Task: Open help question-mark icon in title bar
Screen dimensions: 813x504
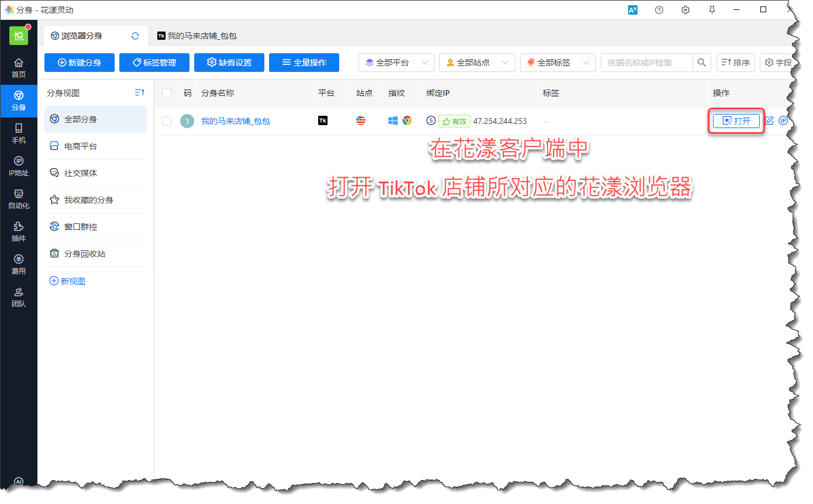Action: (659, 10)
